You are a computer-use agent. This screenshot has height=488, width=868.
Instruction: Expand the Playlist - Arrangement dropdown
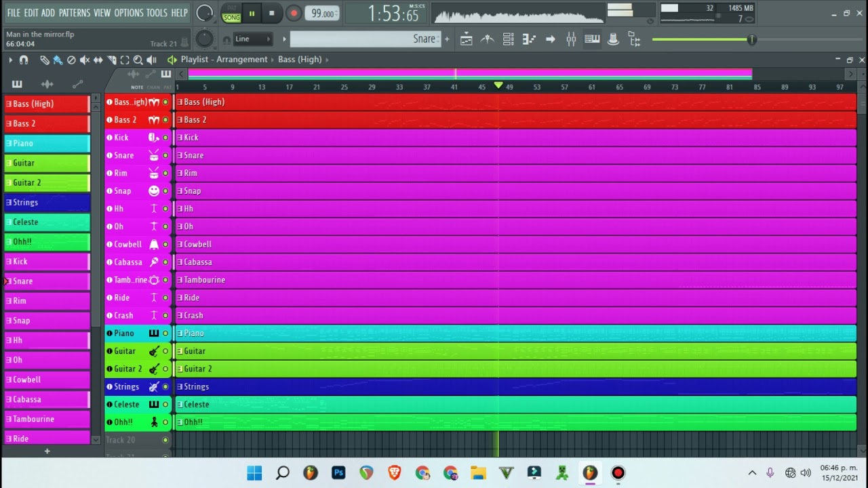click(224, 60)
